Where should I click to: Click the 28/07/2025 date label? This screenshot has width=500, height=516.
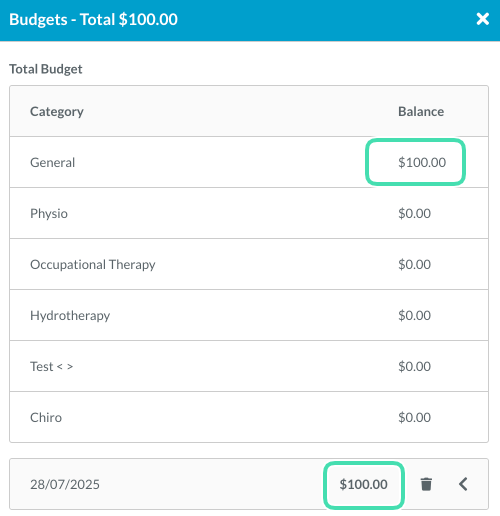click(65, 484)
